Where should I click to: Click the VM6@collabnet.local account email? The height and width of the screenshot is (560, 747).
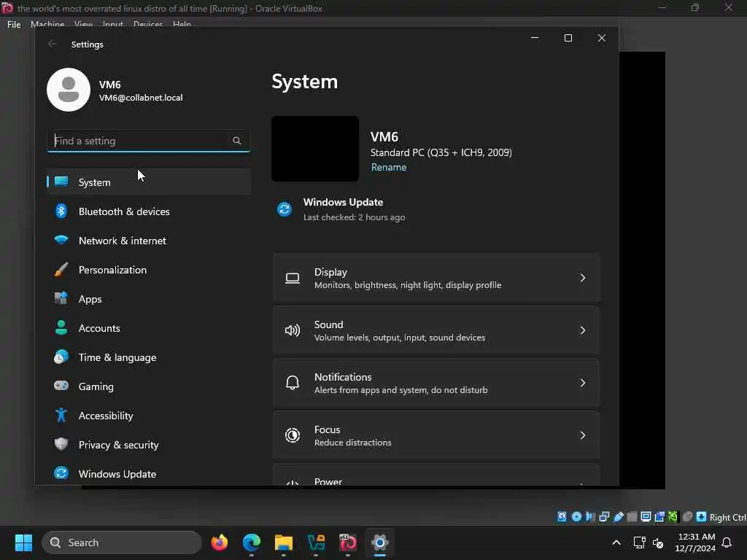coord(141,98)
